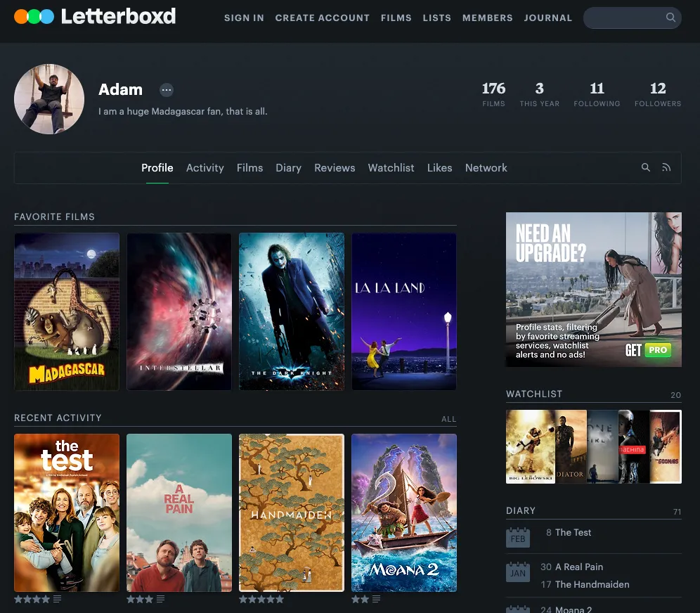Switch to the Films profile tab

(249, 168)
